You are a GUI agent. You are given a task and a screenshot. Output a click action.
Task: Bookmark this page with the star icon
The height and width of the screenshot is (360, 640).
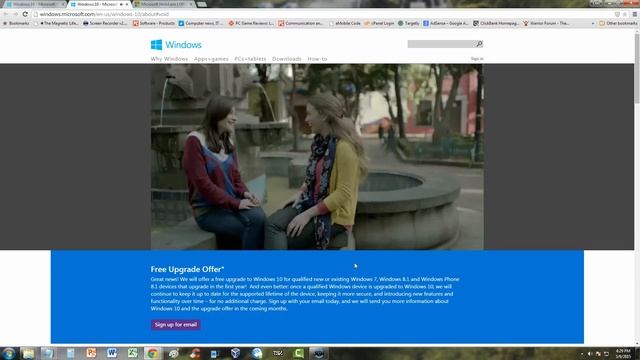624,14
